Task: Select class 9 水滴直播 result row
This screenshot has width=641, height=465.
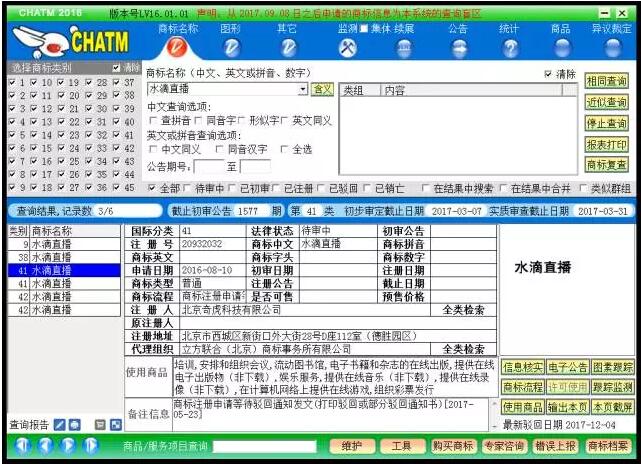Action: click(64, 244)
